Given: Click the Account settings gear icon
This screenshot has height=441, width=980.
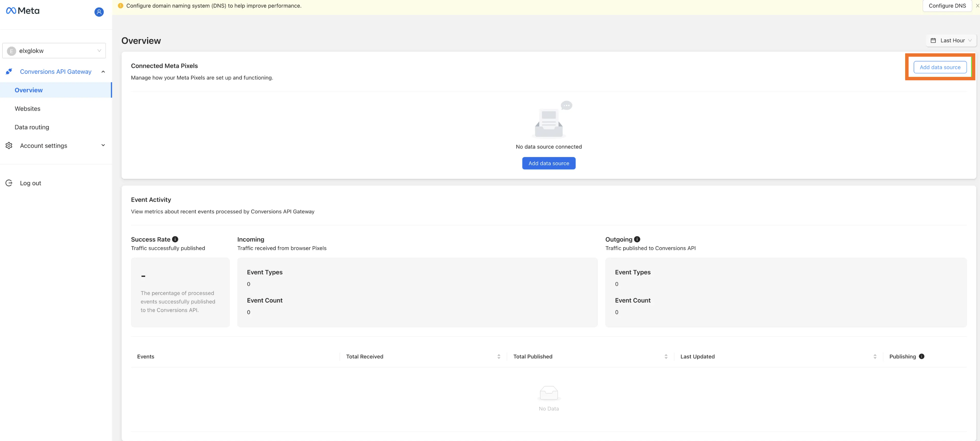Looking at the screenshot, I should pyautogui.click(x=9, y=146).
